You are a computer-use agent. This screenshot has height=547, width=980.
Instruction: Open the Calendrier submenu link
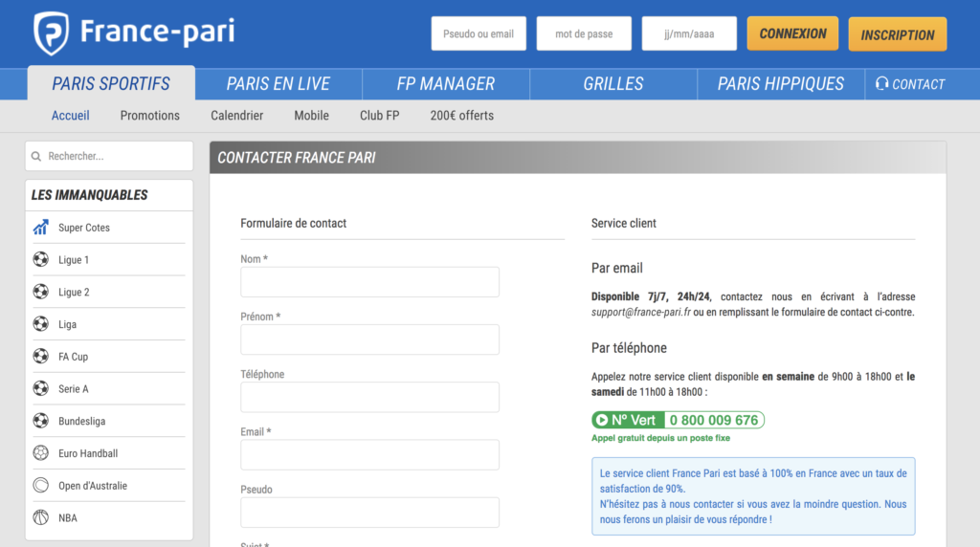pyautogui.click(x=237, y=116)
